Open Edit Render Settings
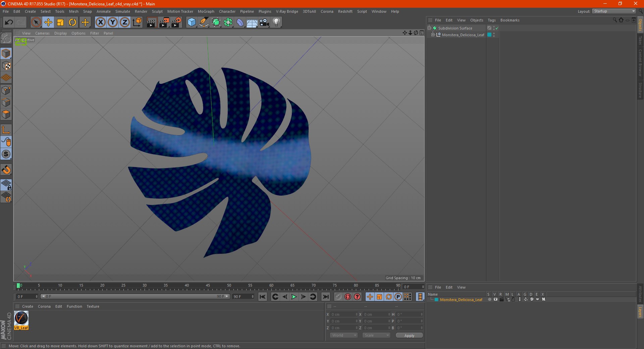The width and height of the screenshot is (644, 349). tap(176, 22)
